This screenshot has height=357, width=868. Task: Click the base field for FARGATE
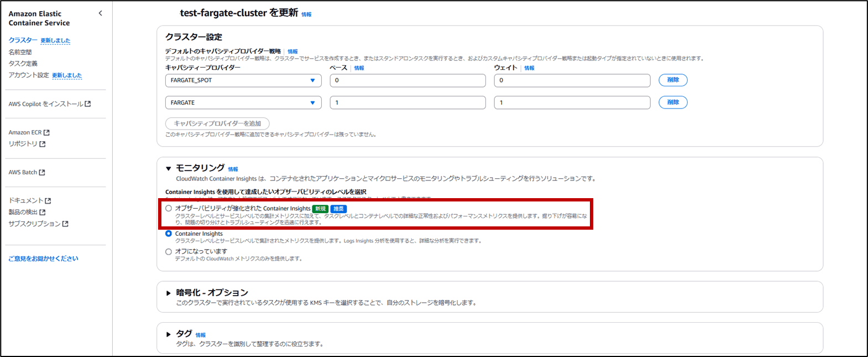(x=407, y=102)
